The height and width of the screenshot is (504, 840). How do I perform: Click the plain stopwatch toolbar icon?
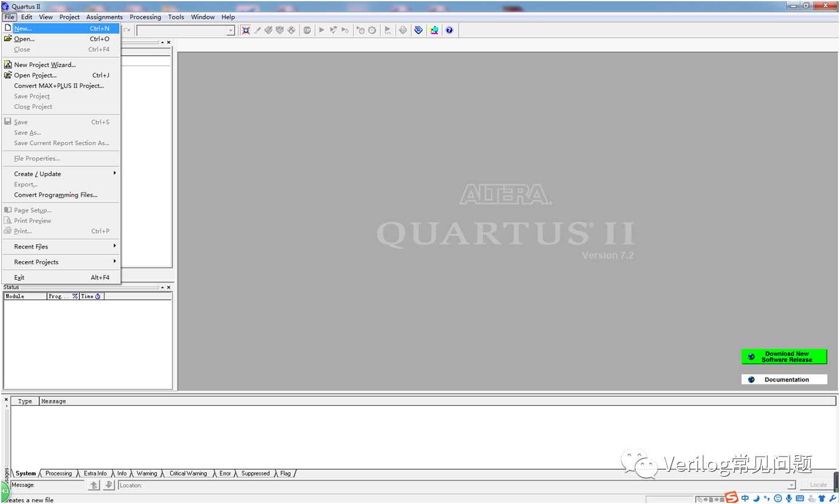tap(372, 30)
